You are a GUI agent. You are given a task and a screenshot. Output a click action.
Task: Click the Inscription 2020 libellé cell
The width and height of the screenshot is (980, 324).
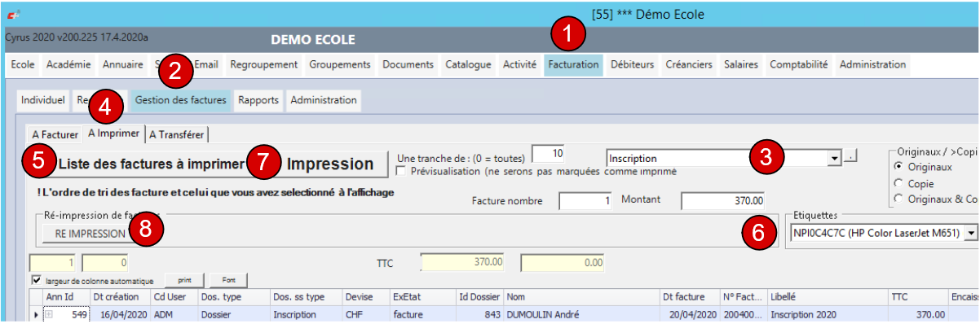pyautogui.click(x=828, y=314)
